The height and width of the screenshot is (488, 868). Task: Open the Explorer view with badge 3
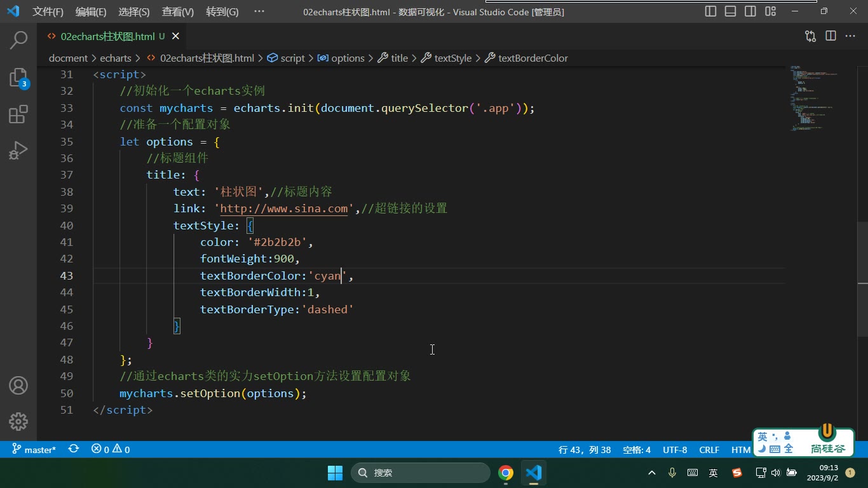pos(18,78)
